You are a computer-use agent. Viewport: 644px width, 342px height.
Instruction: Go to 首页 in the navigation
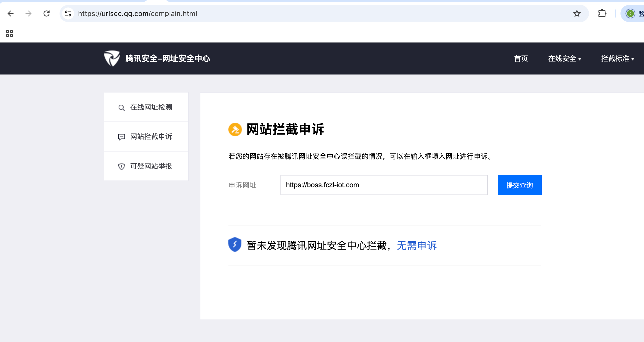tap(521, 59)
